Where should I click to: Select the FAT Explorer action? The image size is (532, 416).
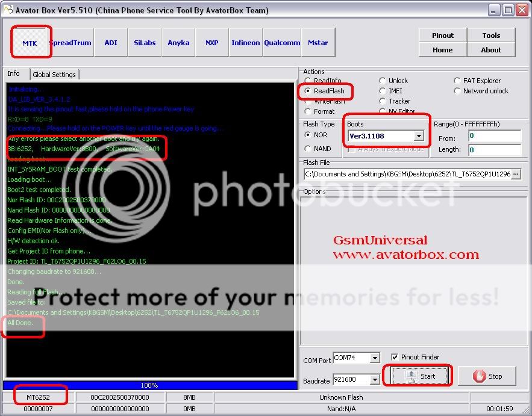pos(477,81)
